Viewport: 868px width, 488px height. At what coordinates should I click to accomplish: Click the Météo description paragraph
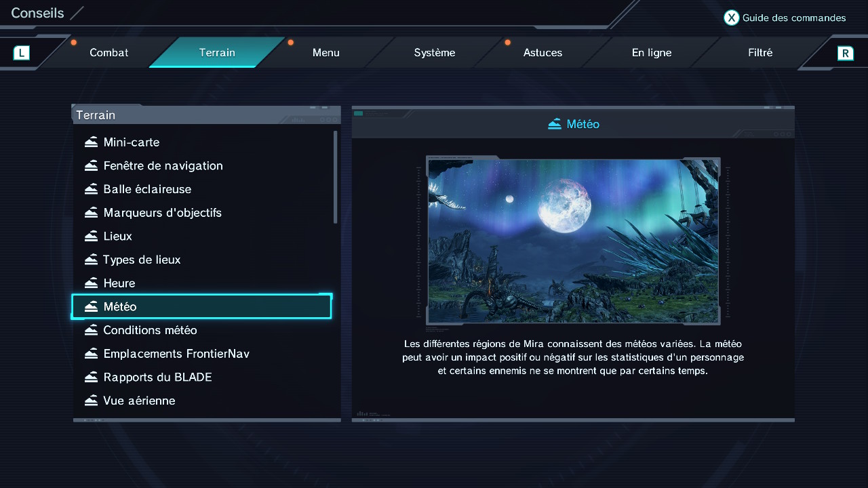(573, 357)
